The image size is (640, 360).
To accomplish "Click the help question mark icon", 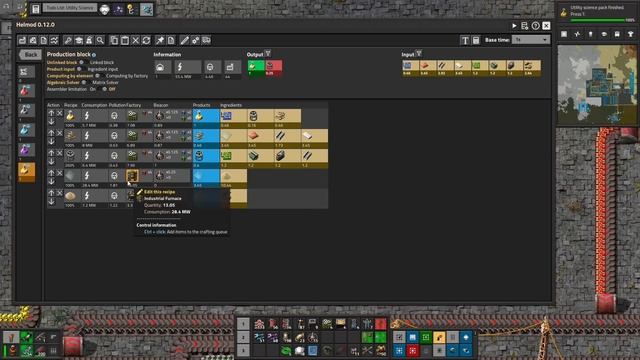I will 536,26.
